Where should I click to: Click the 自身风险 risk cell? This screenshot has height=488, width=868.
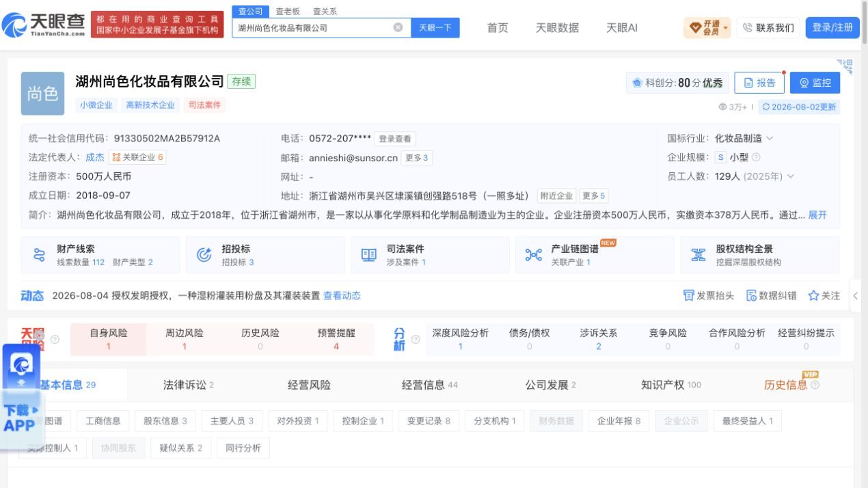(108, 339)
